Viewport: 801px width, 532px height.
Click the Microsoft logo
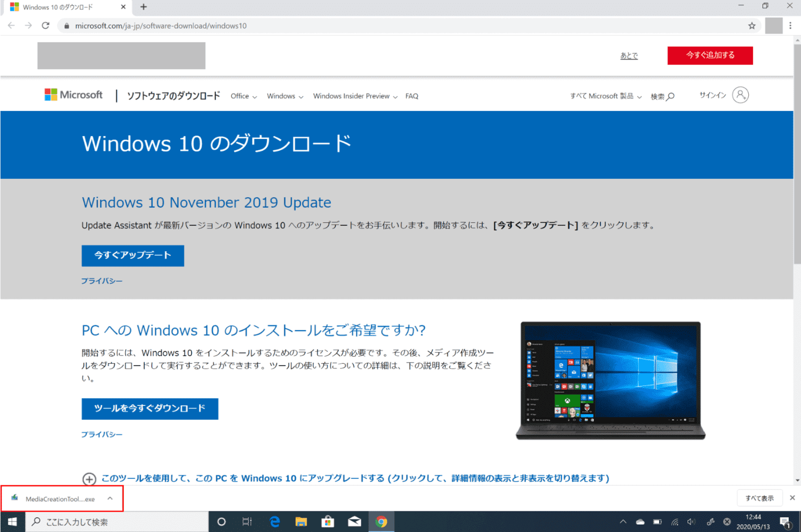pos(73,95)
